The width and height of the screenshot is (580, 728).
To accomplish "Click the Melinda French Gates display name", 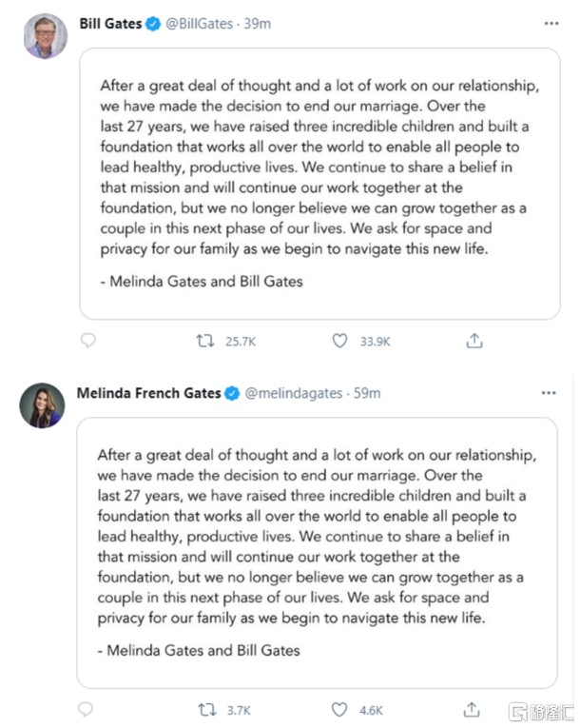I will [148, 392].
